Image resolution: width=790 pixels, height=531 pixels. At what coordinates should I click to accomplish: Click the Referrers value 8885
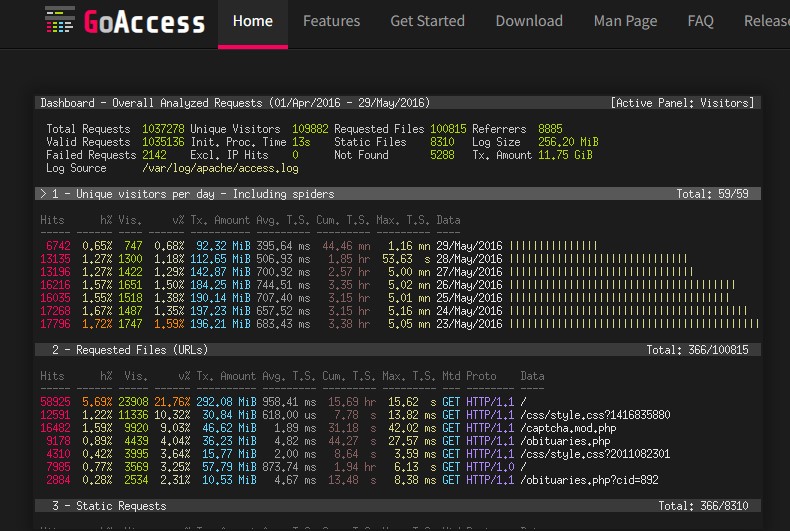coord(550,129)
